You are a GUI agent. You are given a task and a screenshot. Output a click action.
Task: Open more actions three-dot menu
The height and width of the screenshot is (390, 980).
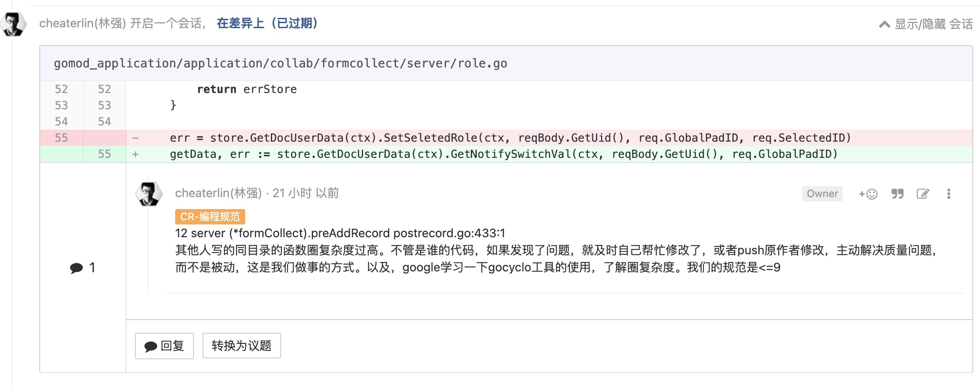(x=948, y=194)
